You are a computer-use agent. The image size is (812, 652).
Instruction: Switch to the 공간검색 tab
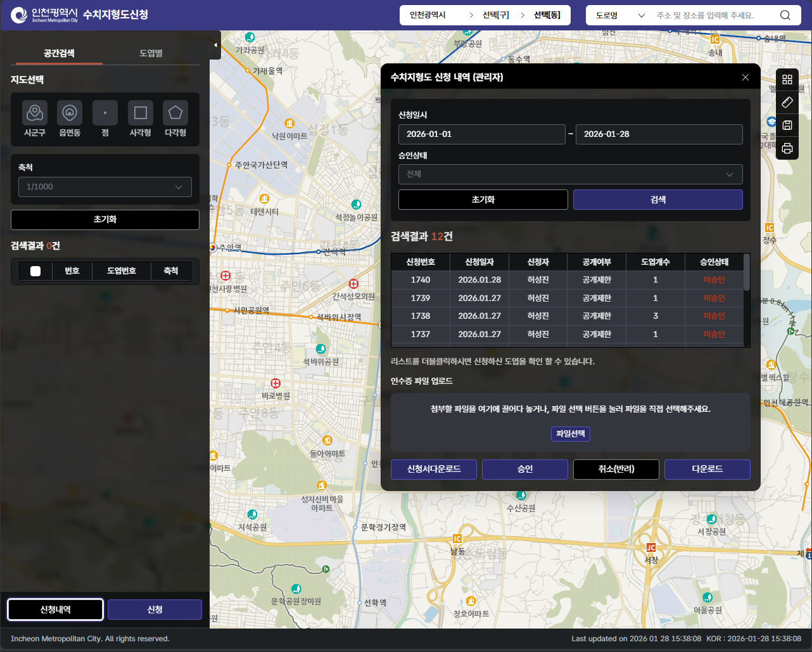pyautogui.click(x=59, y=53)
